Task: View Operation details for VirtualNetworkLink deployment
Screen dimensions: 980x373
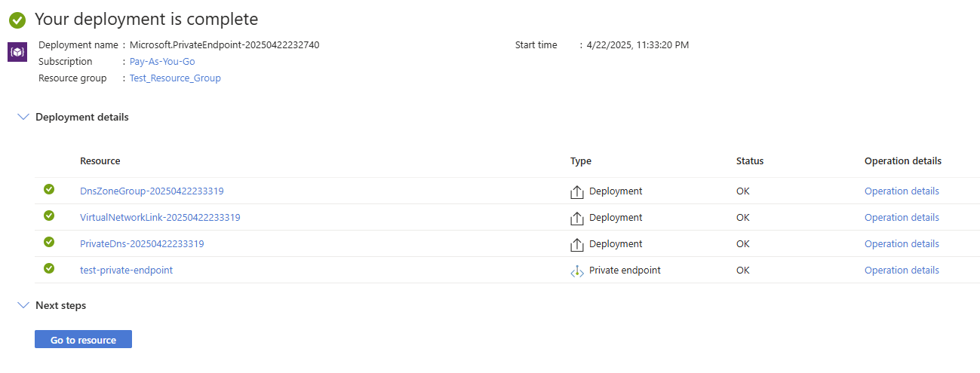Action: (902, 218)
